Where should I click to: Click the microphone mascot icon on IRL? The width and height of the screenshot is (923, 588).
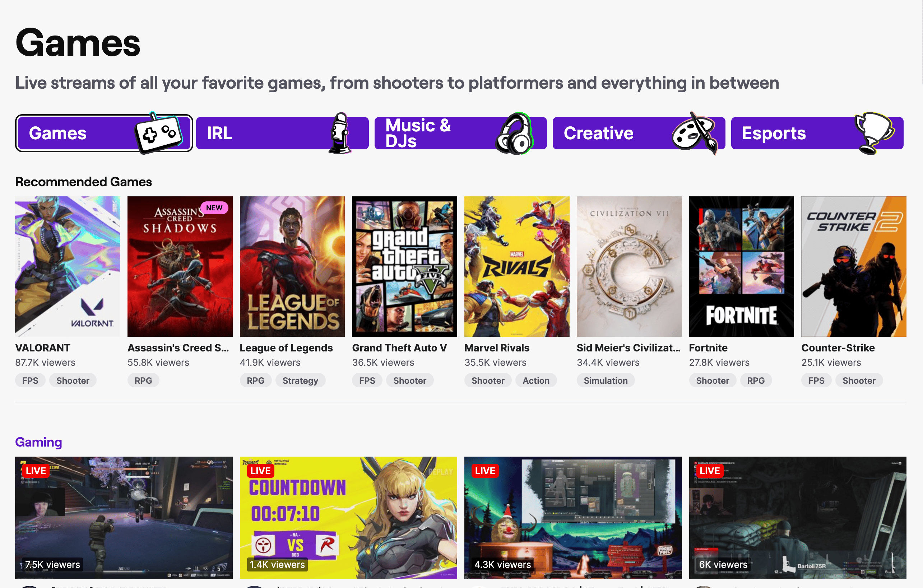339,134
